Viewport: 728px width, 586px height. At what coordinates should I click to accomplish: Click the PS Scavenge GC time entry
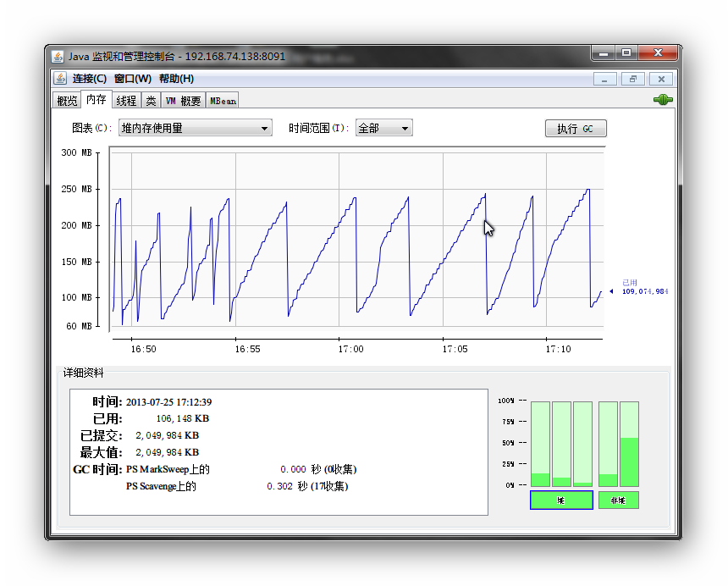click(x=237, y=486)
